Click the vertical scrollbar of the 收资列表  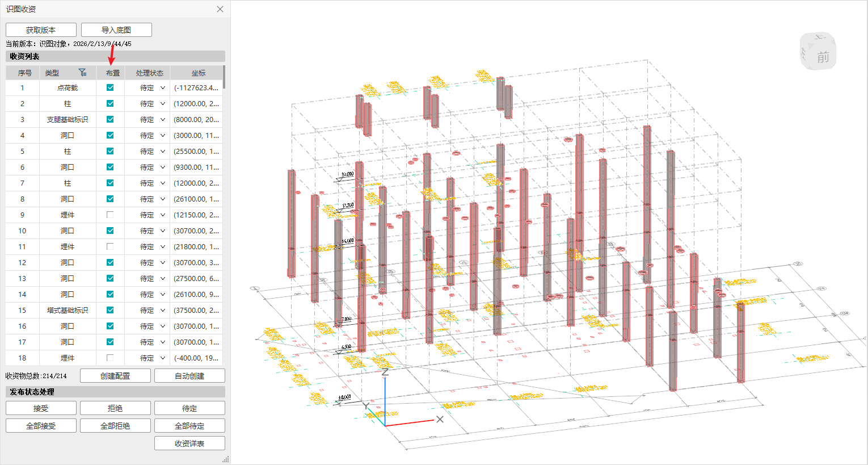click(x=224, y=78)
